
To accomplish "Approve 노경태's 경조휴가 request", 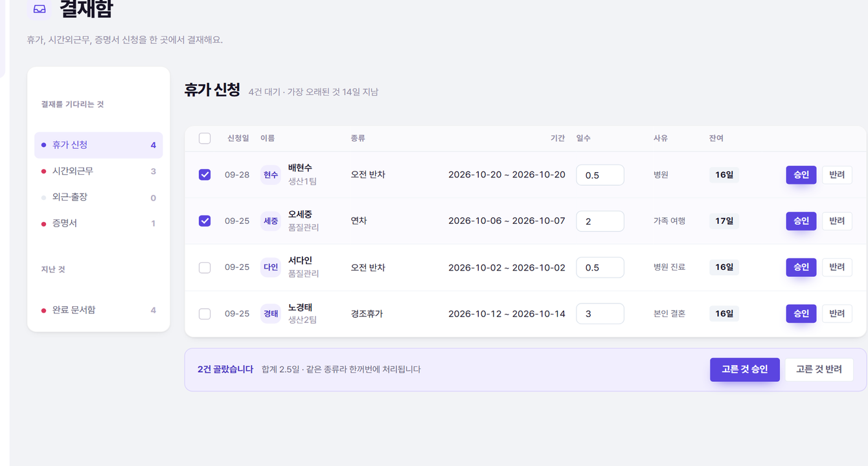I will [x=801, y=314].
